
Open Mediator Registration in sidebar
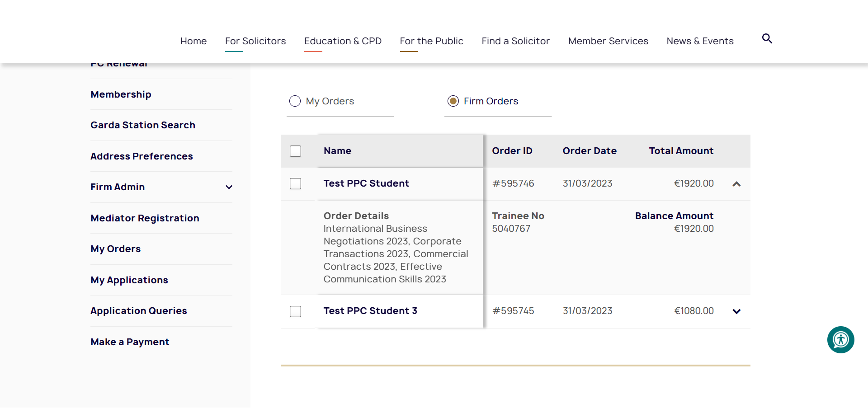pyautogui.click(x=145, y=218)
